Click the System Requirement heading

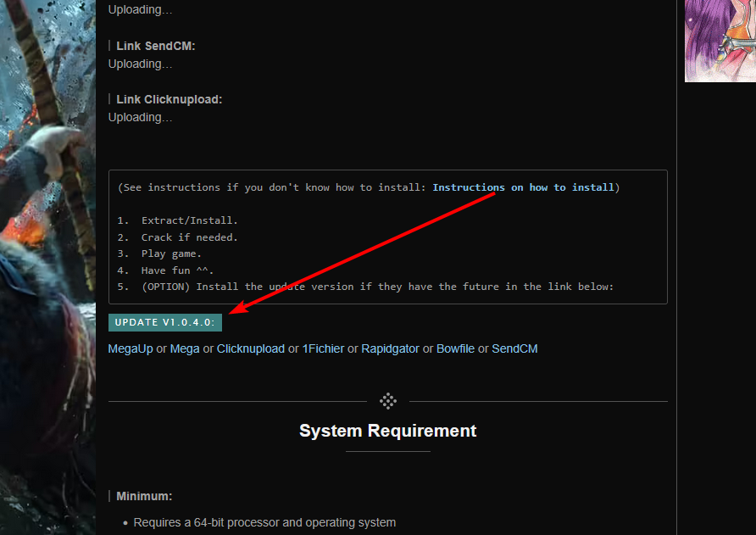[x=387, y=431]
